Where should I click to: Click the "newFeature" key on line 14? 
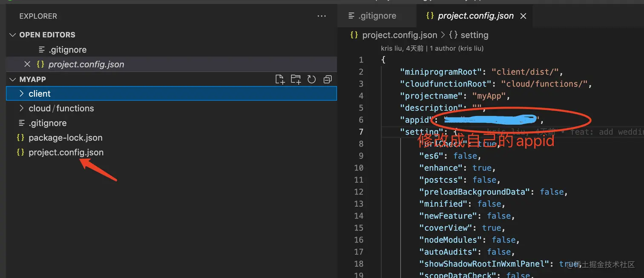pyautogui.click(x=448, y=216)
